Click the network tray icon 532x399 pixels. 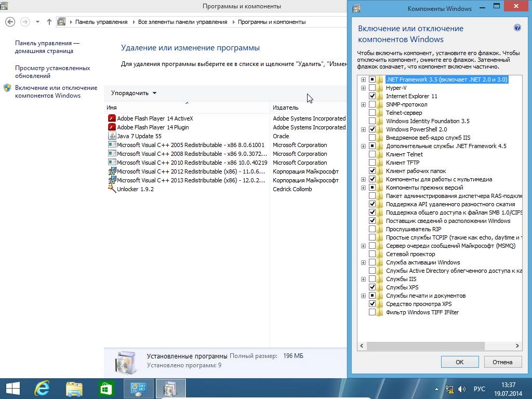click(449, 389)
